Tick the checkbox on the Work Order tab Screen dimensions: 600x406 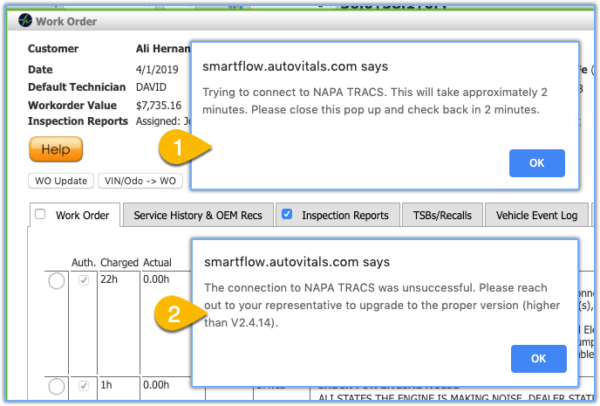(40, 214)
